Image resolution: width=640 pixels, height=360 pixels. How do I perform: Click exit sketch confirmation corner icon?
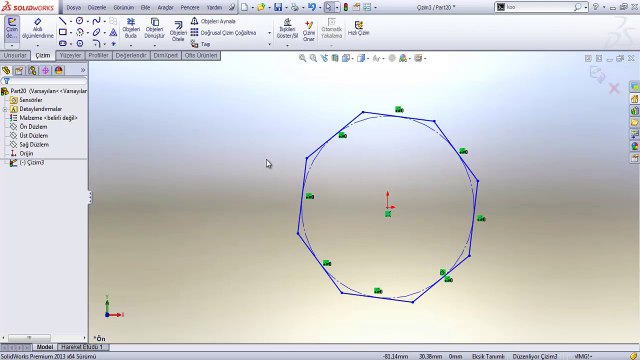pos(597,75)
